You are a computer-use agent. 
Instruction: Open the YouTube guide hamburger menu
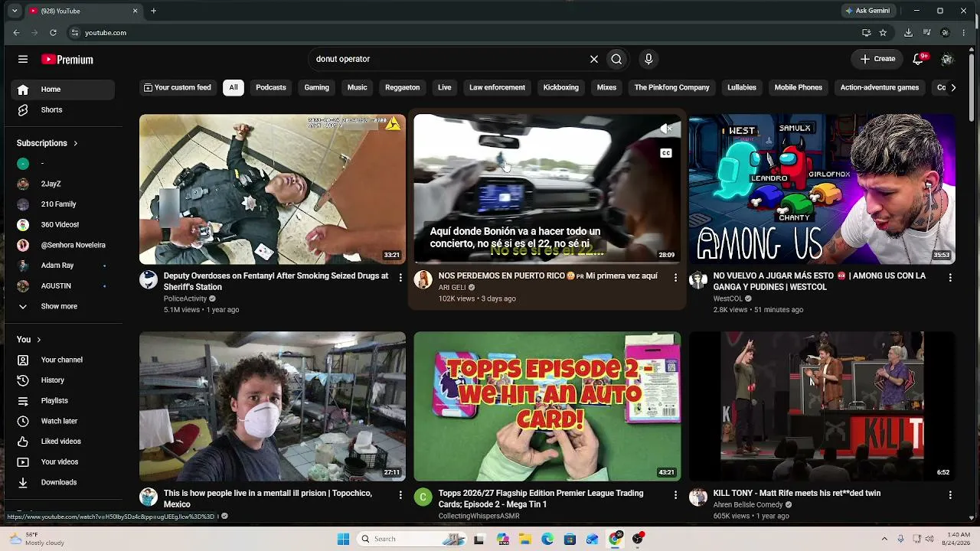23,59
